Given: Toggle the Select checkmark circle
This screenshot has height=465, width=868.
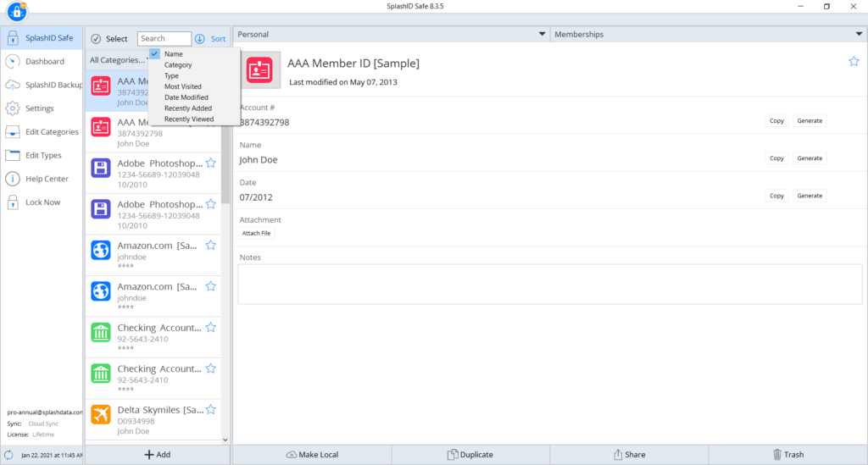Looking at the screenshot, I should (96, 39).
